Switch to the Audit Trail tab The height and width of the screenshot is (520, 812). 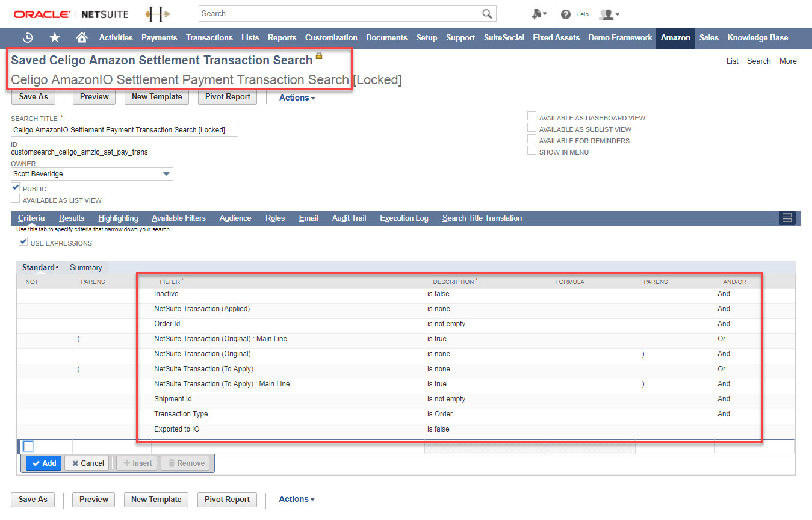pos(349,218)
